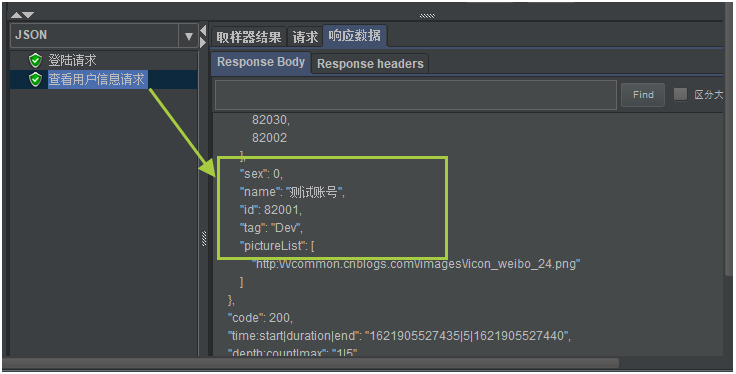The image size is (736, 374).
Task: Switch to the 请求 tab
Action: (305, 37)
